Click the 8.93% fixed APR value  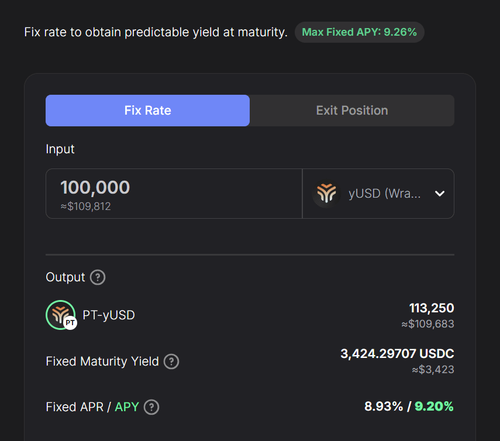384,406
